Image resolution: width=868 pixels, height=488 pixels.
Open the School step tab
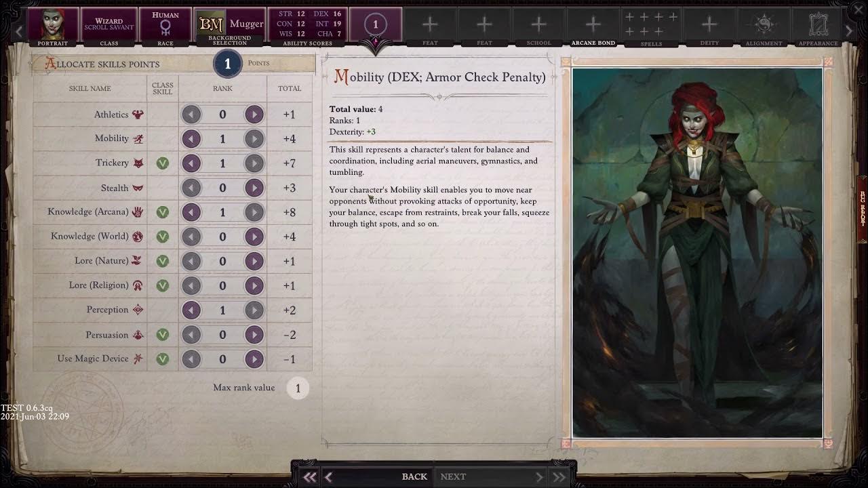tap(538, 27)
